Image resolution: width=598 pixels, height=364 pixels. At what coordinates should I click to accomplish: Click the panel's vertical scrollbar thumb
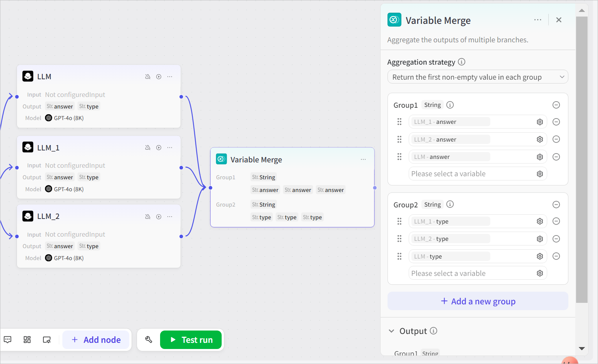582,154
